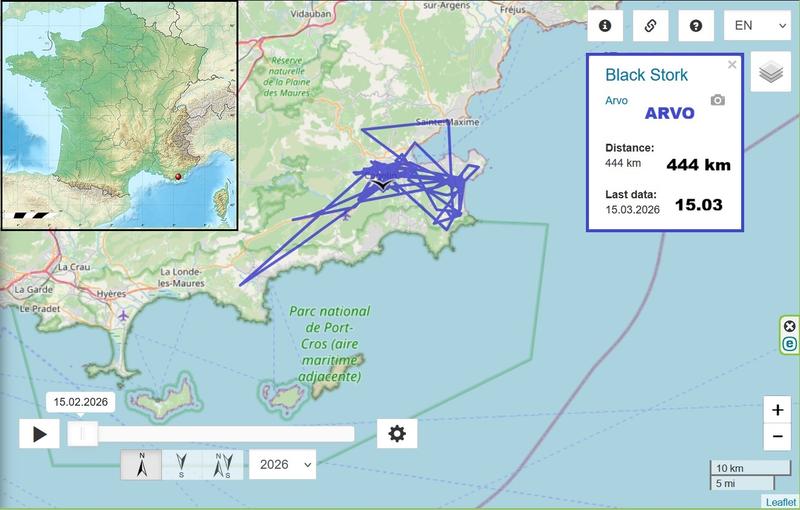Open the Black Stork species link

[646, 75]
